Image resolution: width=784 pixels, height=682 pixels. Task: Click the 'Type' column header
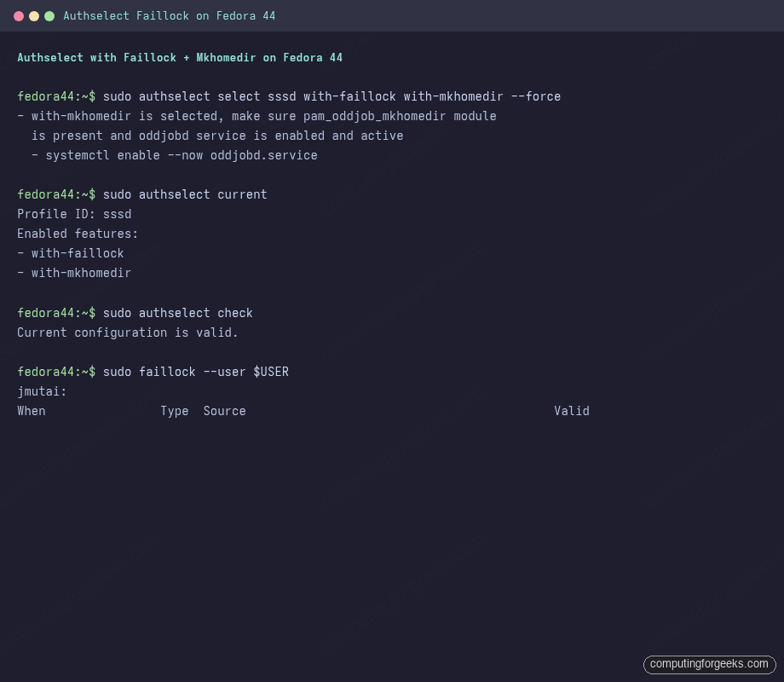[x=175, y=411]
